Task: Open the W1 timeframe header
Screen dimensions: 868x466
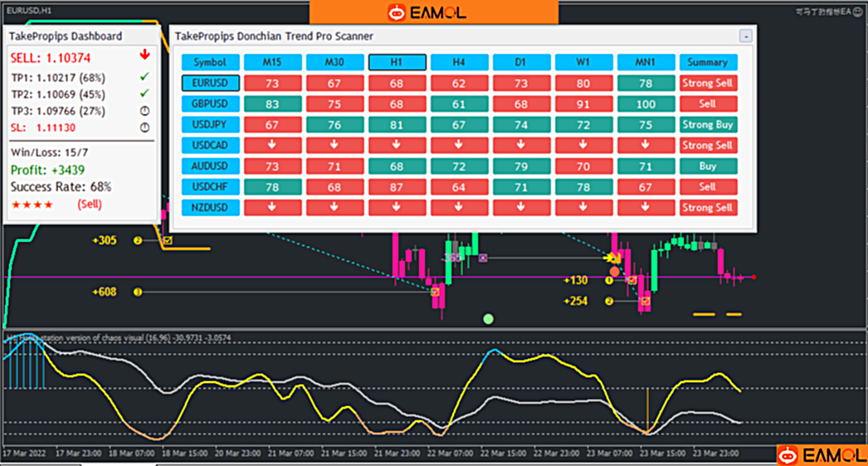Action: point(583,62)
